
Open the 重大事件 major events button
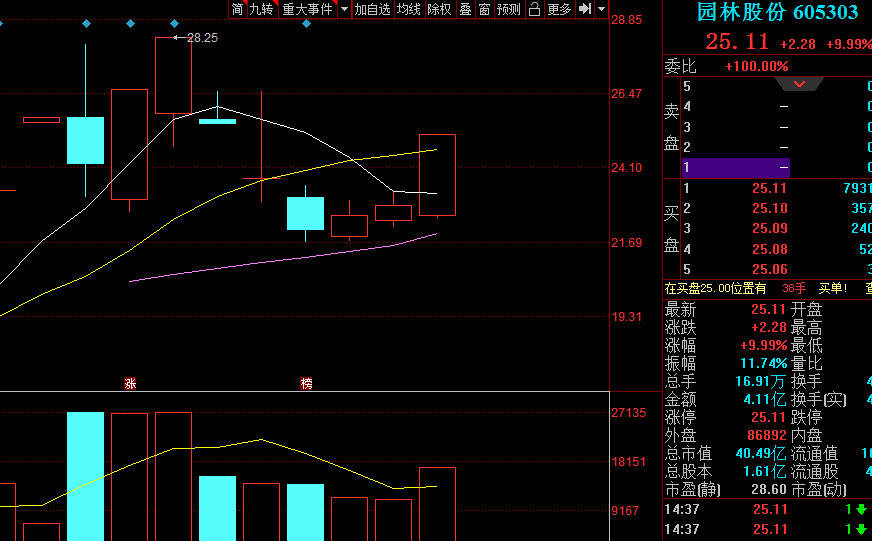(308, 9)
